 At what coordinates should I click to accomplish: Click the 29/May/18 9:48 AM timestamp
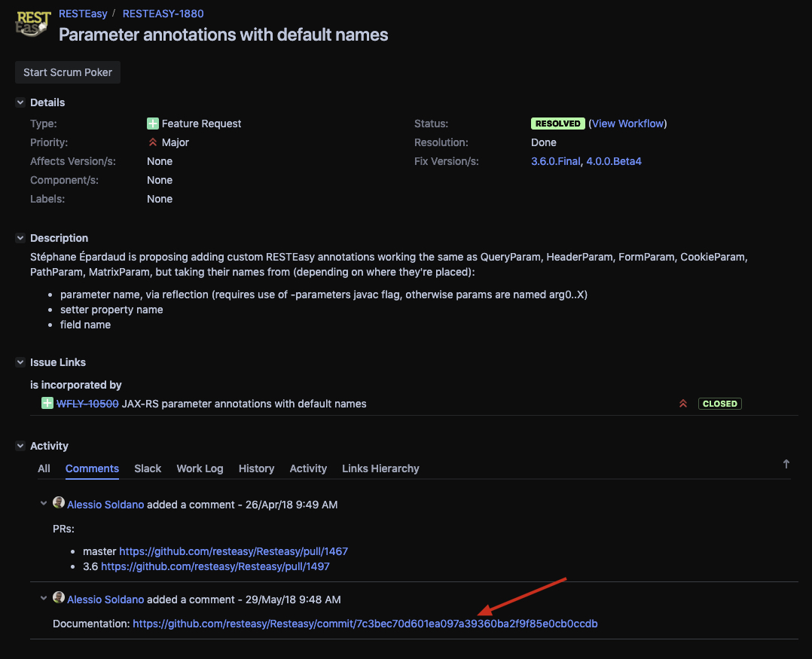[293, 600]
